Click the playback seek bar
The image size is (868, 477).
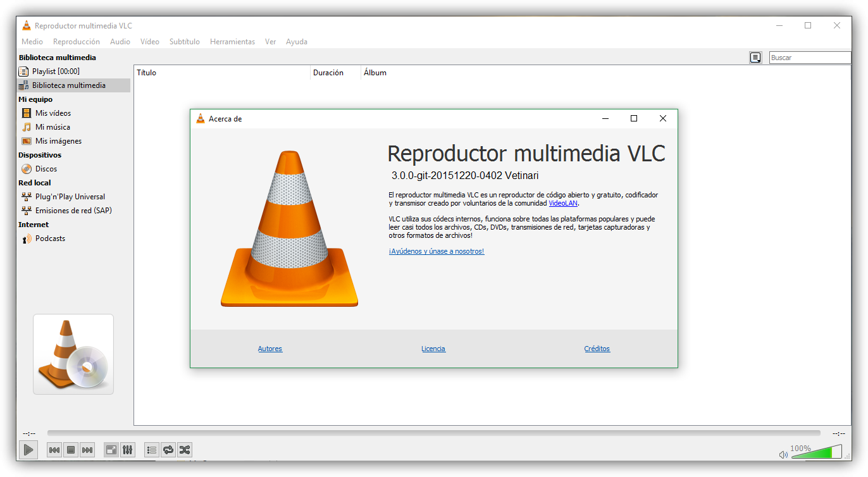[x=433, y=433]
